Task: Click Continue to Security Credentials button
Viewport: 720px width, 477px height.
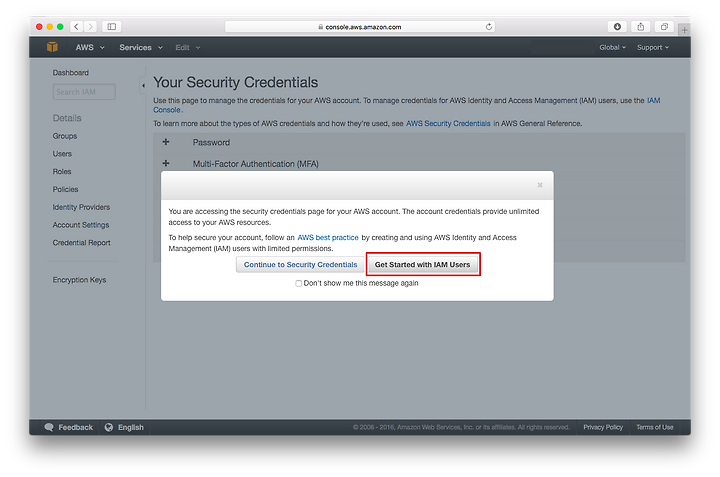Action: pos(300,264)
